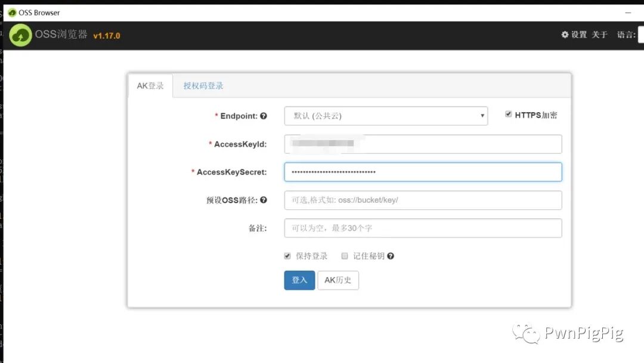Viewport: 644px width, 363px height.
Task: Switch to the AK登录 tab
Action: (x=150, y=85)
